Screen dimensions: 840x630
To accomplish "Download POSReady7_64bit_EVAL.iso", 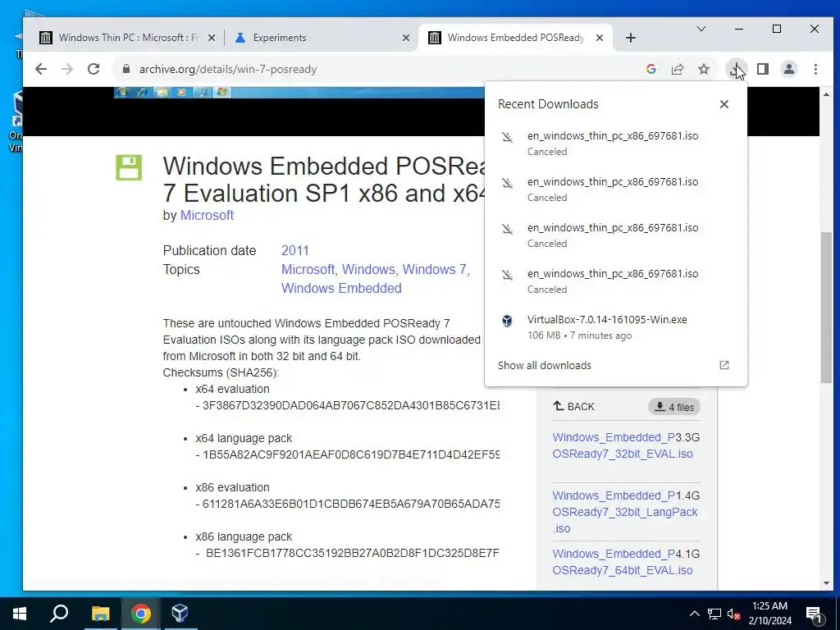I will [622, 562].
